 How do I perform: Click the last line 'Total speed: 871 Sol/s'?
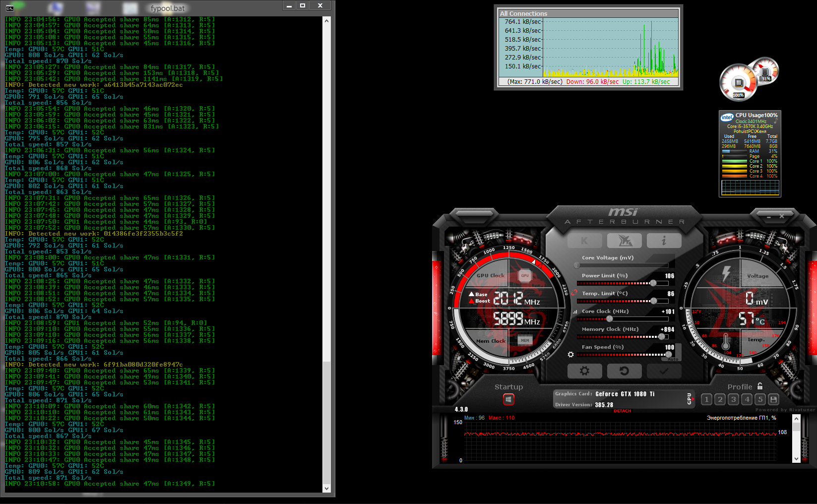48,478
